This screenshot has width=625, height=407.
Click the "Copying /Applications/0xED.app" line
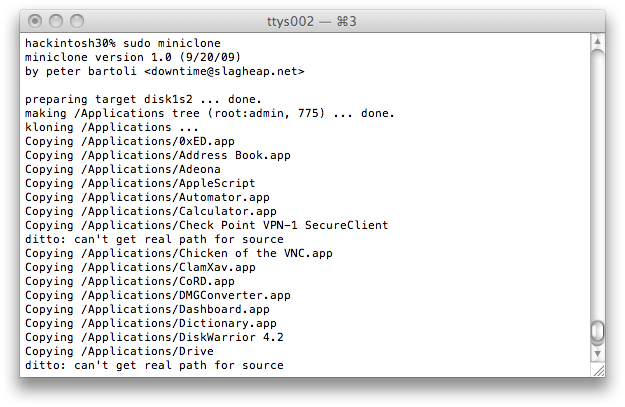pos(129,142)
